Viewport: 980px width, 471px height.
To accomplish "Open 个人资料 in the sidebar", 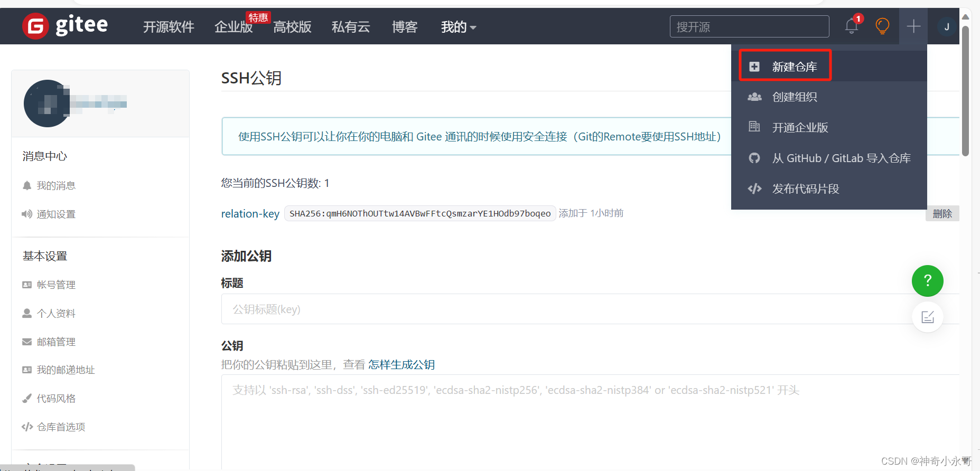I will [56, 313].
